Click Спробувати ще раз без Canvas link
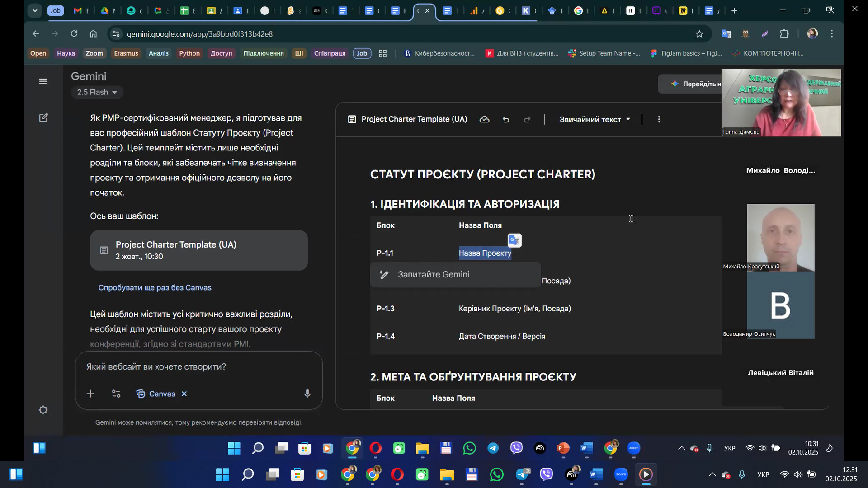 pos(155,288)
